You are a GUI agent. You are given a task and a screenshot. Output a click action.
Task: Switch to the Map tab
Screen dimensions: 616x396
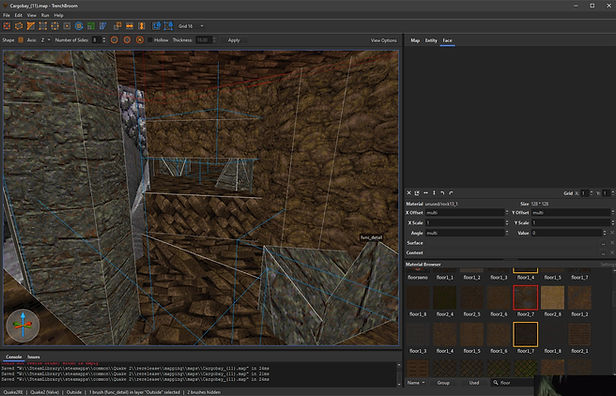pyautogui.click(x=415, y=40)
